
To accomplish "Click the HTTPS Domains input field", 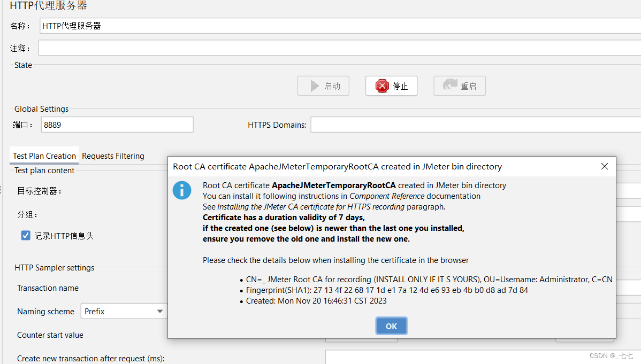I will point(476,125).
